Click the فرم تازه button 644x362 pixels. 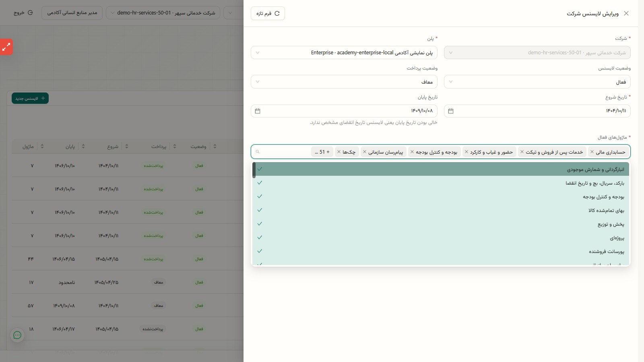pyautogui.click(x=268, y=13)
